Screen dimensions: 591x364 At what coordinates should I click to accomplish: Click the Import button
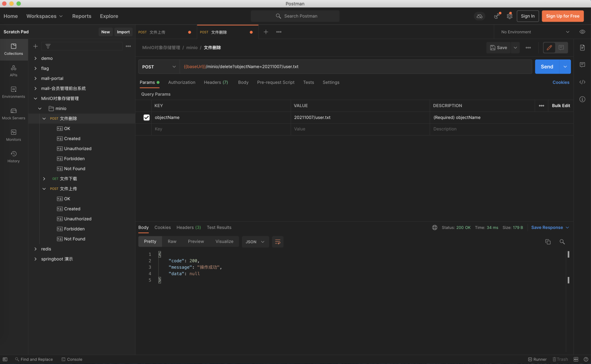pyautogui.click(x=123, y=32)
